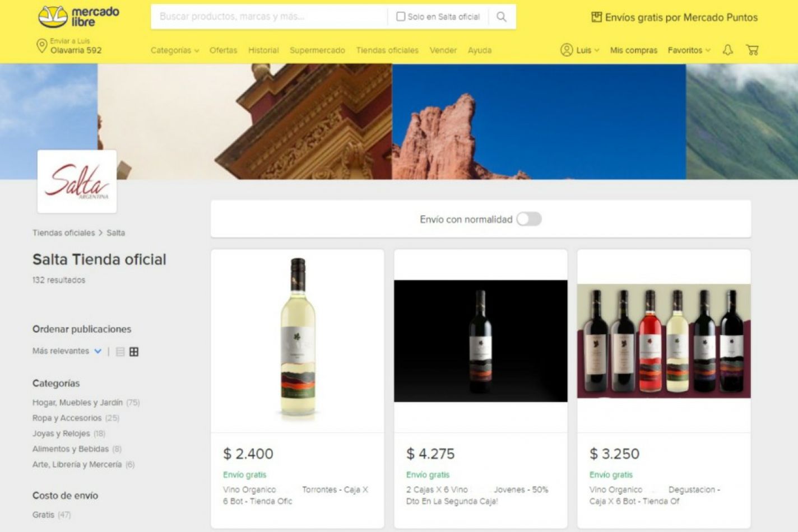Screen dimensions: 798x532
Task: Click the Mercado Libre logo
Action: coord(78,17)
